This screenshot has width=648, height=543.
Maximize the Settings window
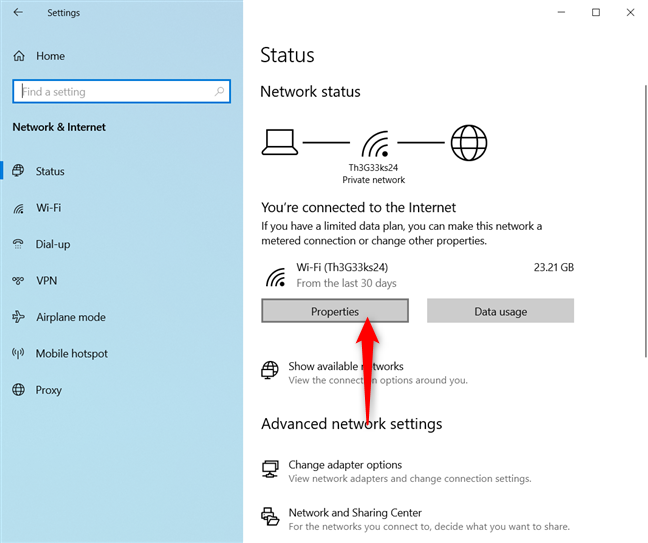click(596, 12)
